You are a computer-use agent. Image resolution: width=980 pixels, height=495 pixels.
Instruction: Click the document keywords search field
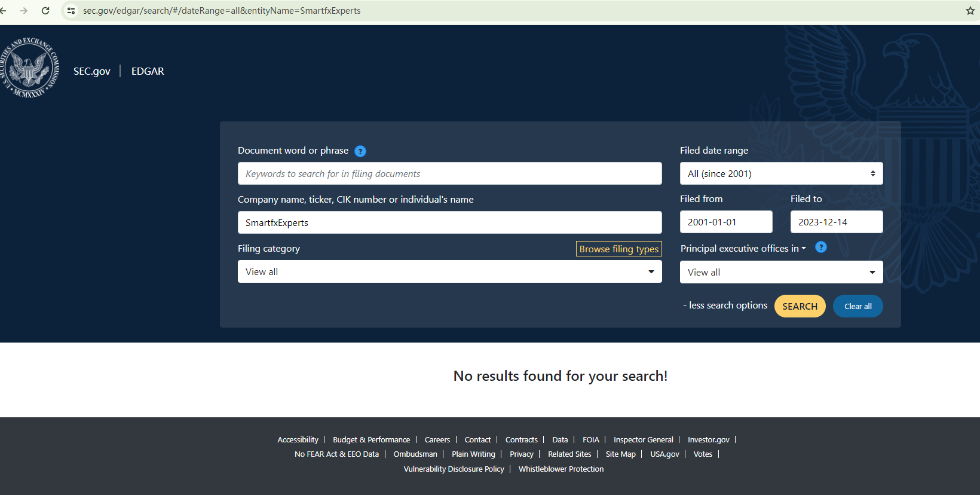pyautogui.click(x=449, y=173)
